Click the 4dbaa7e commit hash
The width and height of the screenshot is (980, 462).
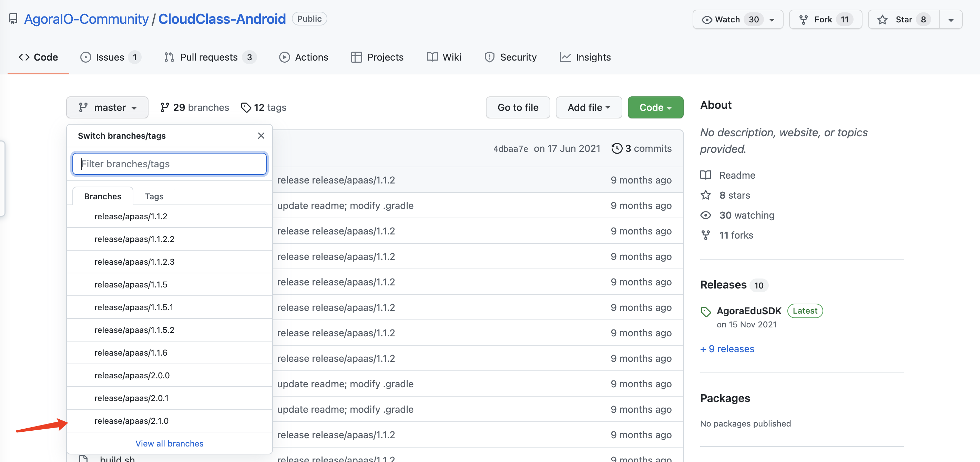click(511, 149)
